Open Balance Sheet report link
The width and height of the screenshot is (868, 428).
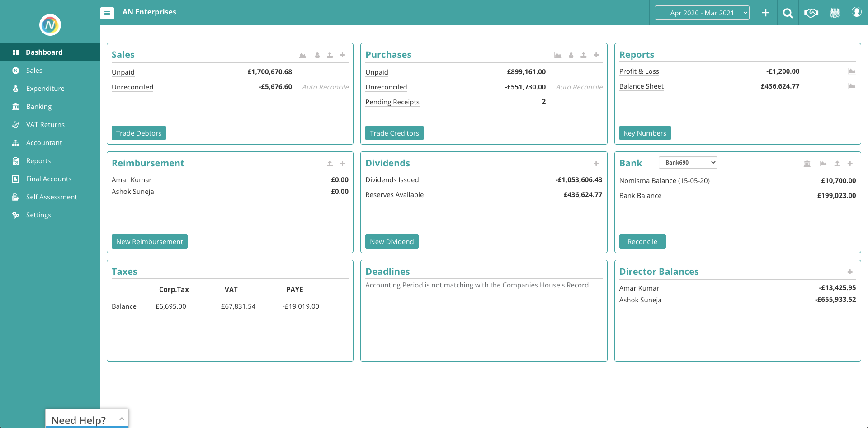tap(641, 86)
